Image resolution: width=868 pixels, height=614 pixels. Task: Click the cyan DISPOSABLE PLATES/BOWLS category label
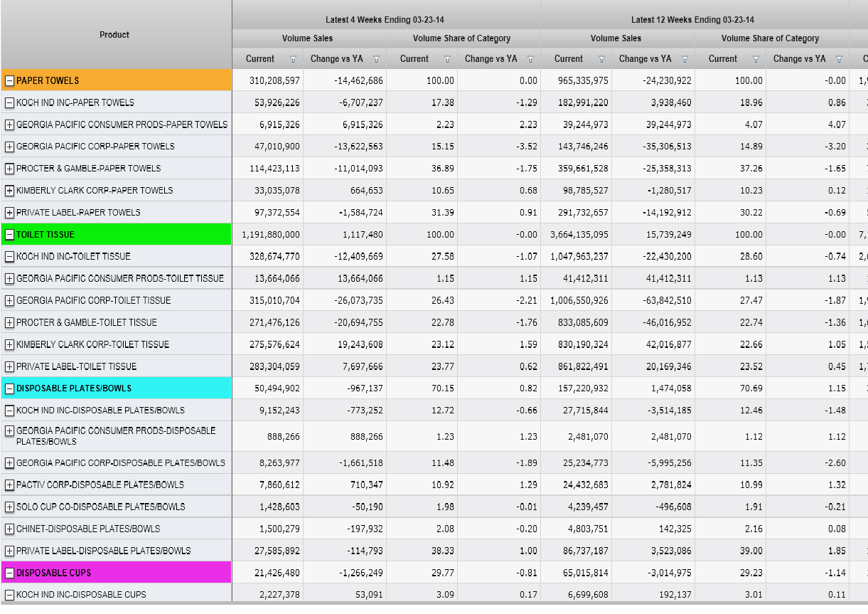coord(74,388)
